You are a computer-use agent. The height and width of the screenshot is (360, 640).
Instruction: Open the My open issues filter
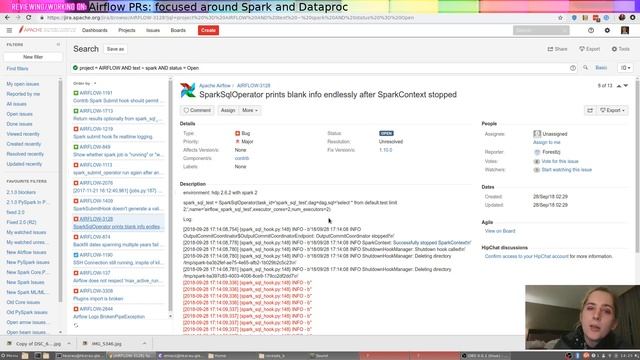click(x=23, y=84)
